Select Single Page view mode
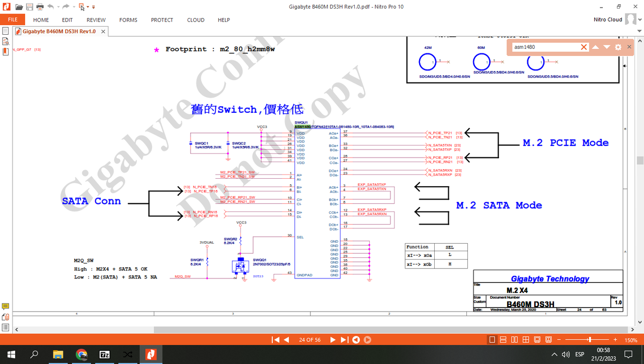 [493, 340]
